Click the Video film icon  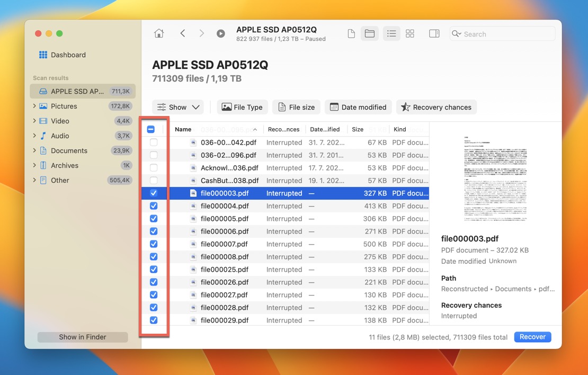pos(43,121)
